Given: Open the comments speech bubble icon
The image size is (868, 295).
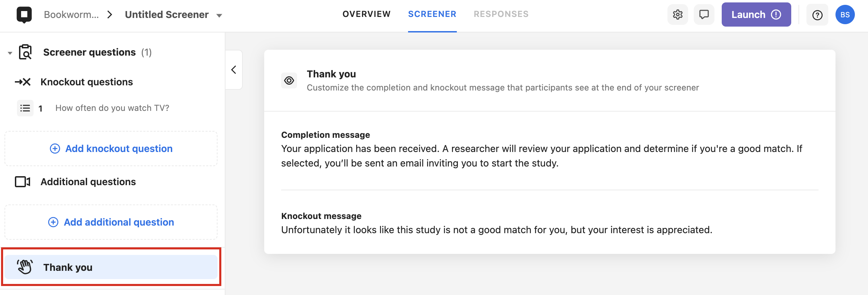Looking at the screenshot, I should coord(704,15).
